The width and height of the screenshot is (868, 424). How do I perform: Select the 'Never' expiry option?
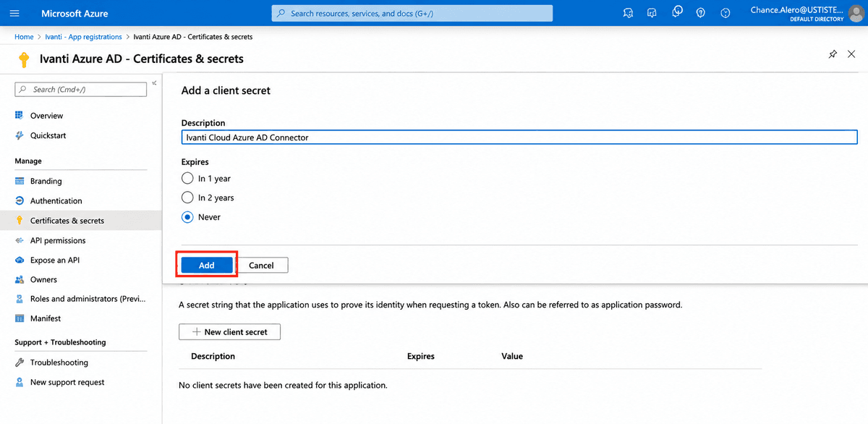click(x=187, y=217)
